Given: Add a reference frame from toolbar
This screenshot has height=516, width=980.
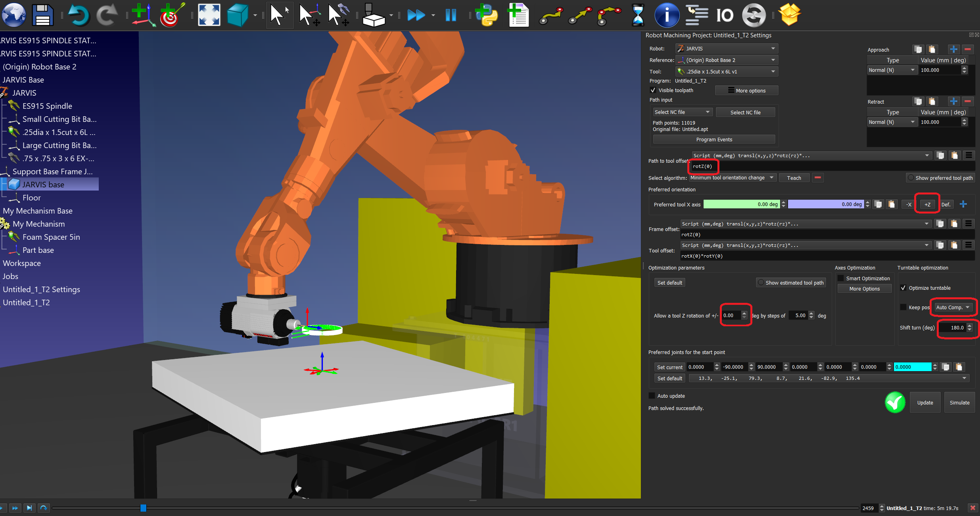Looking at the screenshot, I should coord(143,15).
